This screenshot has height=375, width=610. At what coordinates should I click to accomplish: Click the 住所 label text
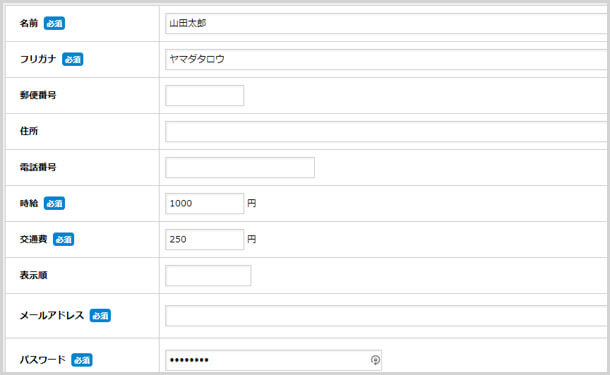[x=29, y=131]
